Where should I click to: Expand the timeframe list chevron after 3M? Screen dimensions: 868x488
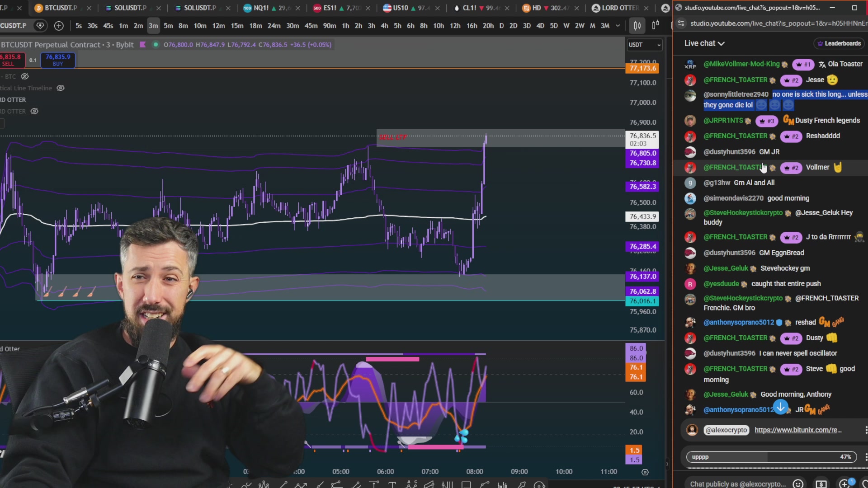click(x=618, y=26)
